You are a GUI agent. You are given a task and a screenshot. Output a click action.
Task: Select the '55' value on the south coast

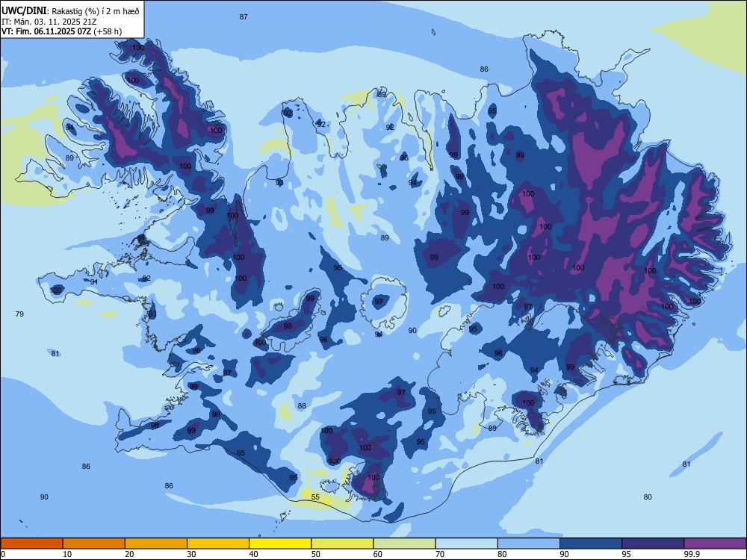tap(315, 497)
